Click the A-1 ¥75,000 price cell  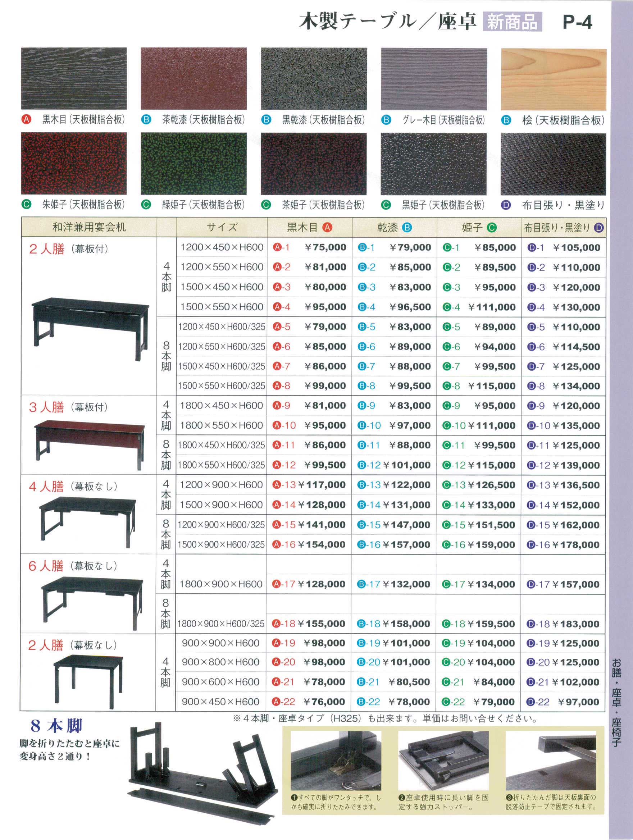tap(309, 247)
